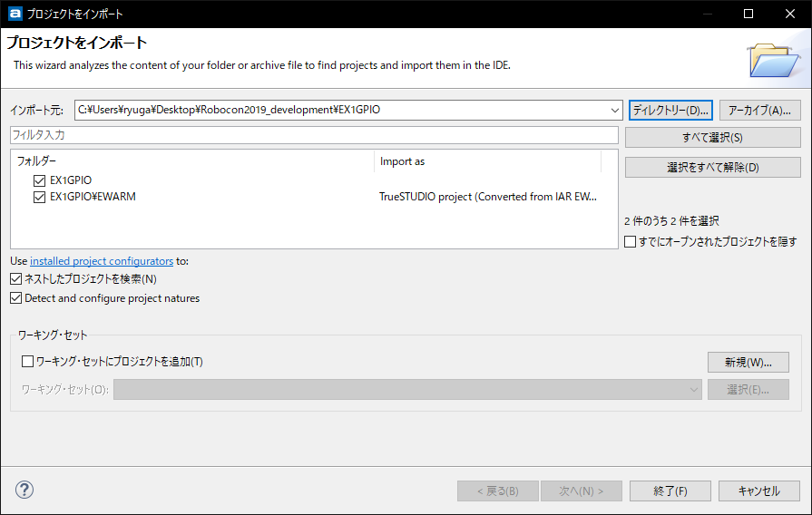Click the Atollic app icon in title bar
Image resolution: width=812 pixels, height=515 pixels.
pos(15,14)
